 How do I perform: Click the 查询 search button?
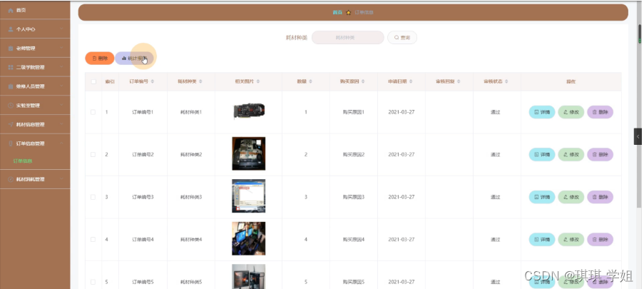coord(402,37)
